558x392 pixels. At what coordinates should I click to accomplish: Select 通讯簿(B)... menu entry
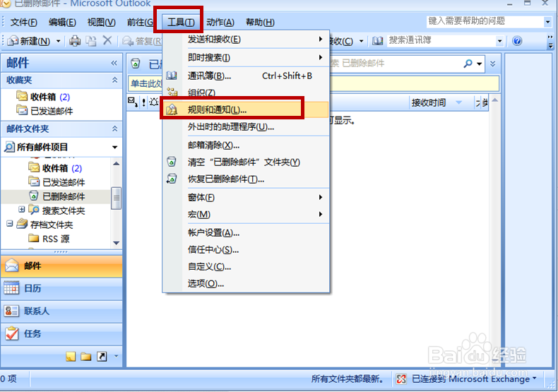[x=246, y=76]
